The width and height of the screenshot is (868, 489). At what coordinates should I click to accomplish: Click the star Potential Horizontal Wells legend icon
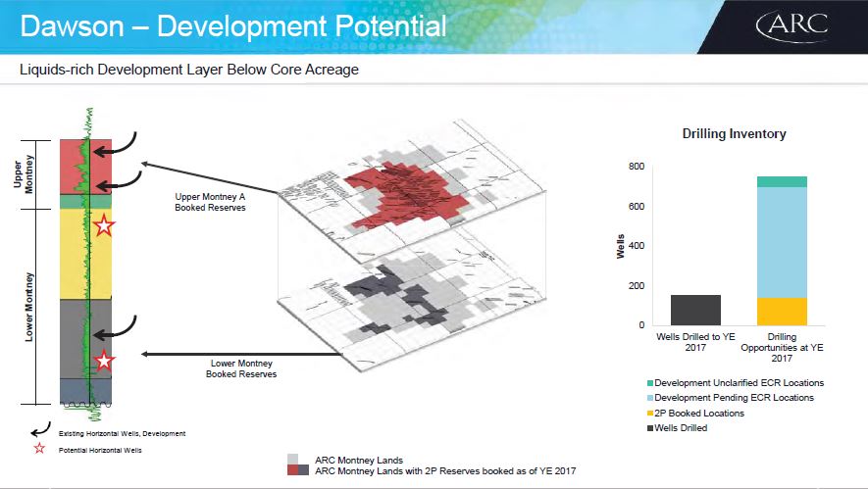[x=39, y=448]
